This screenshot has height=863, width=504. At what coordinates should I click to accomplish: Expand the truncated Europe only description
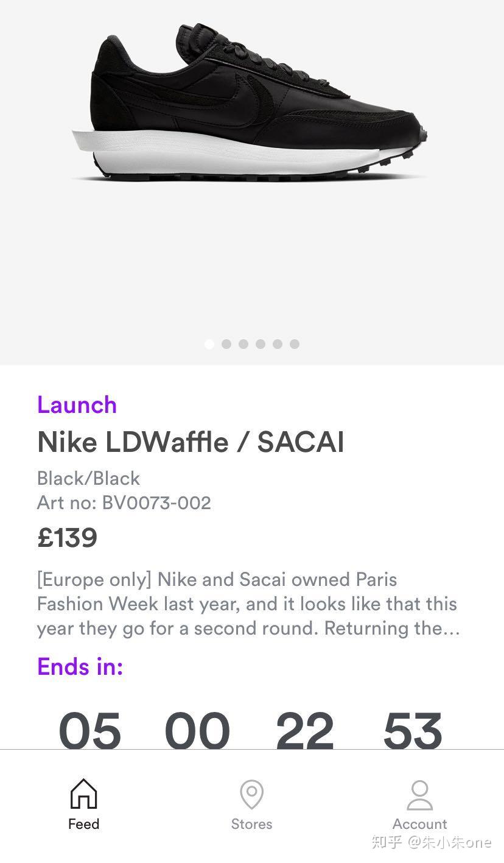248,604
